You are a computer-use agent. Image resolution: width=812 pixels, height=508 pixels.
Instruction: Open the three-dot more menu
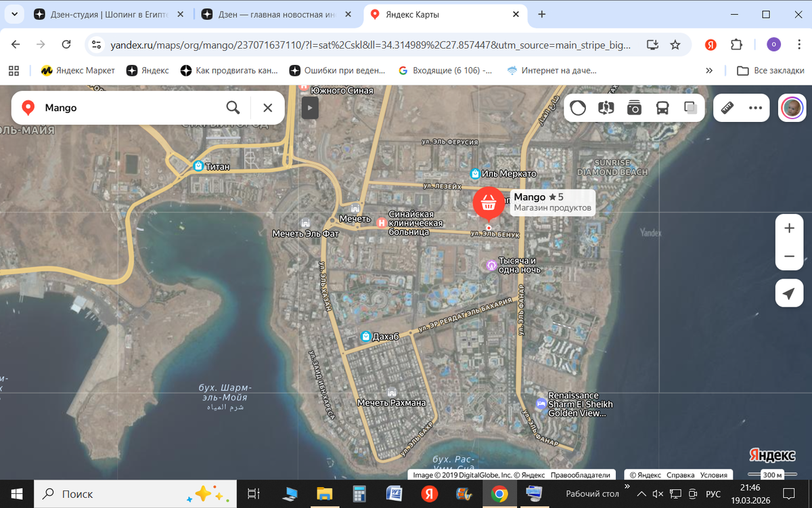pos(755,108)
